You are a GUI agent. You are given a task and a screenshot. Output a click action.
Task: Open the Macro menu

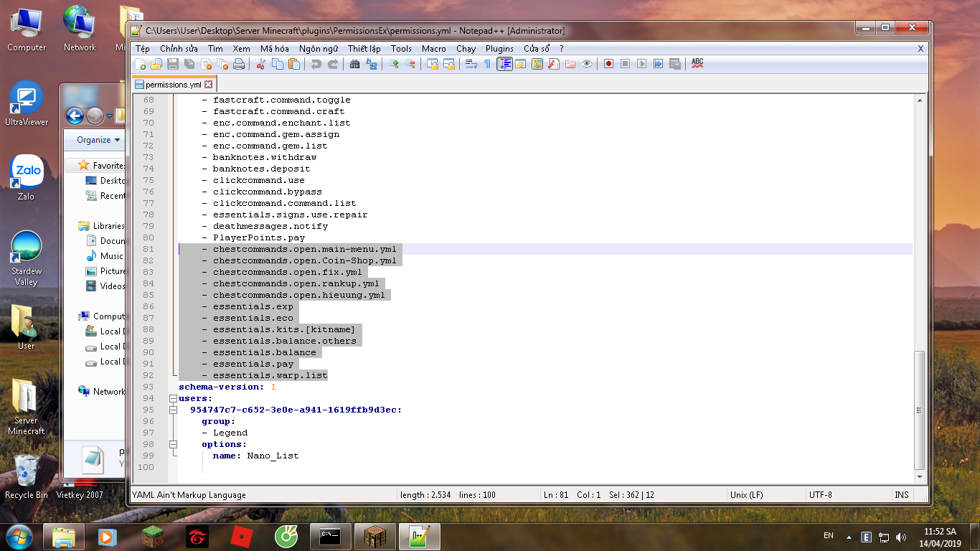tap(434, 49)
